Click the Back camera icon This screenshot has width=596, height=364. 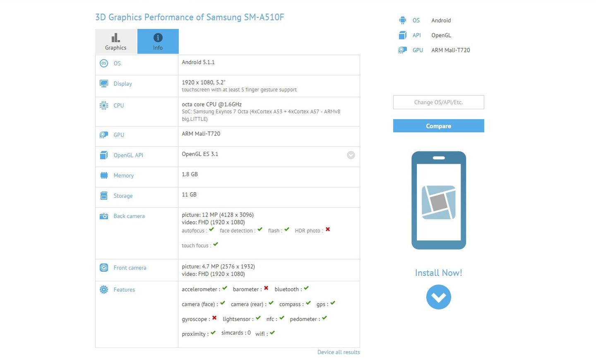click(x=104, y=216)
